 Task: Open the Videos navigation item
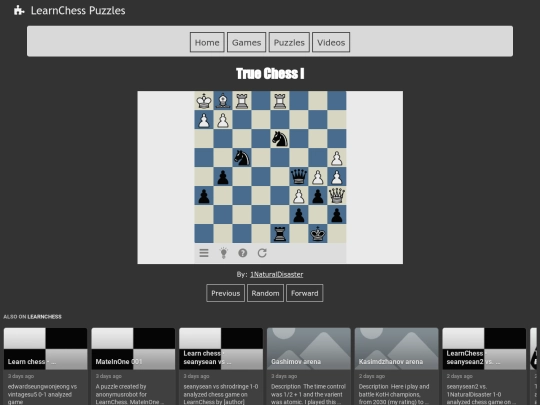pyautogui.click(x=331, y=42)
